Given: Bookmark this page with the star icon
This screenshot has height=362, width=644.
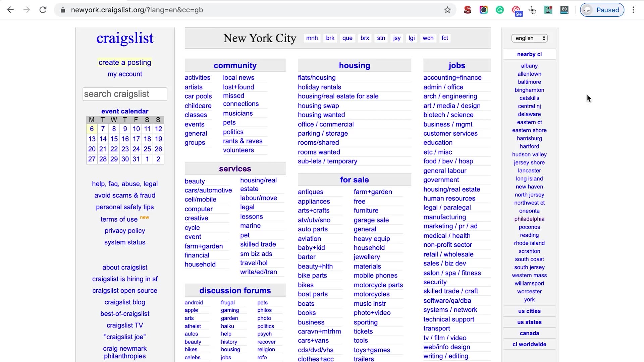Looking at the screenshot, I should tap(447, 10).
